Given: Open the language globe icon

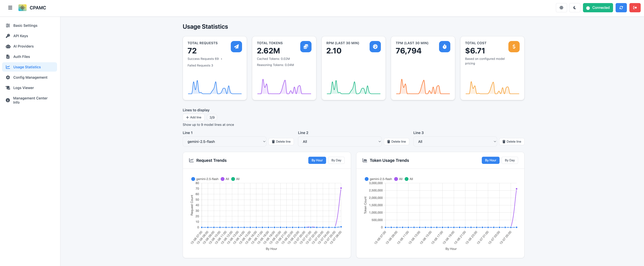Looking at the screenshot, I should [561, 8].
